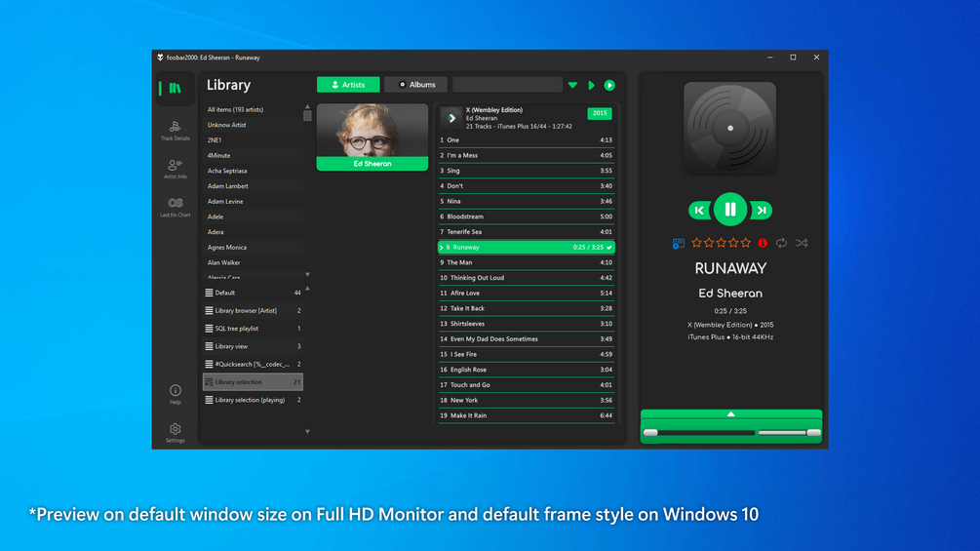The height and width of the screenshot is (551, 980).
Task: Open Library browser [Artist] playlist
Action: click(254, 310)
